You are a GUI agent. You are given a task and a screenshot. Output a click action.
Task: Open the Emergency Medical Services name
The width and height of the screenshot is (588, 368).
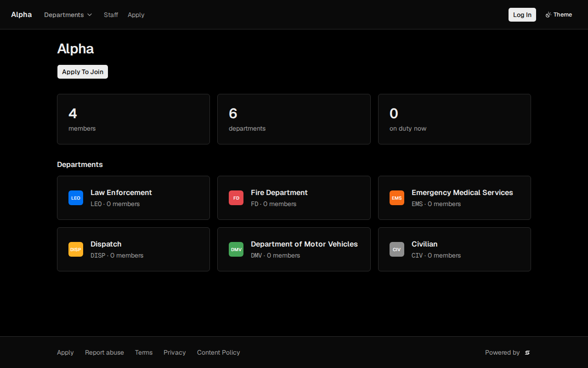462,193
